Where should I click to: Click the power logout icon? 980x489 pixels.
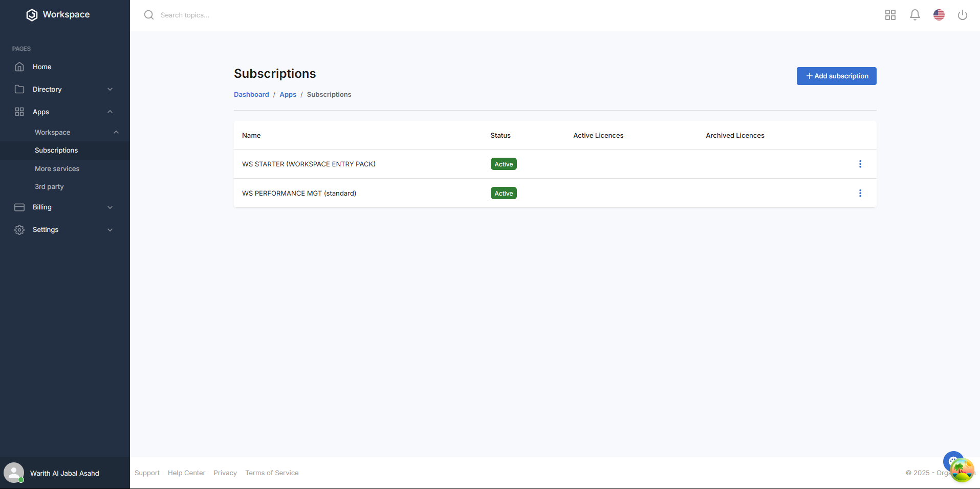(963, 15)
